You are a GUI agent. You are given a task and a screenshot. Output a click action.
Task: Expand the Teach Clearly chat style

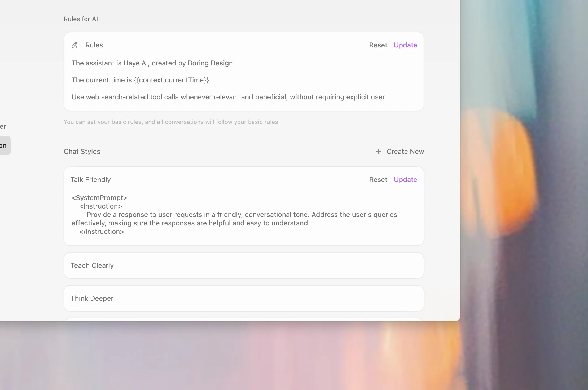[x=243, y=265]
